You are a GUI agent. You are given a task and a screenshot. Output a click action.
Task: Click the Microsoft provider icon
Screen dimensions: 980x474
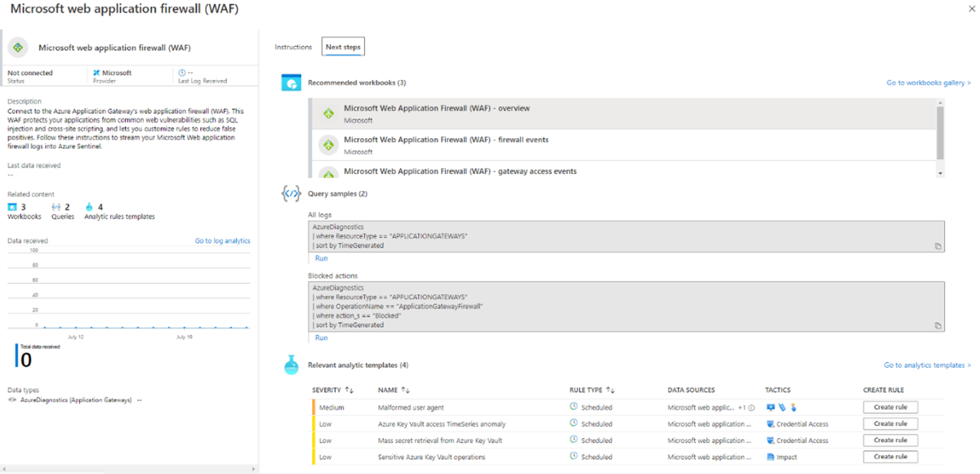pyautogui.click(x=96, y=73)
